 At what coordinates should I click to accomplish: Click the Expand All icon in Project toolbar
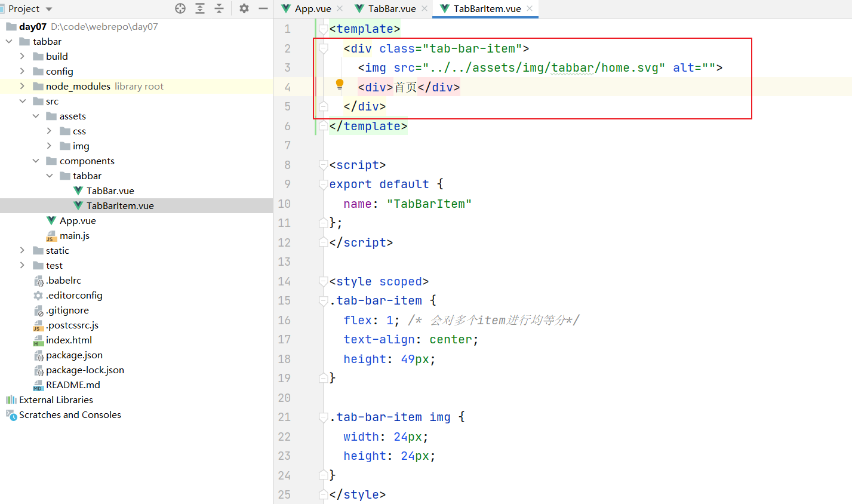pos(200,8)
